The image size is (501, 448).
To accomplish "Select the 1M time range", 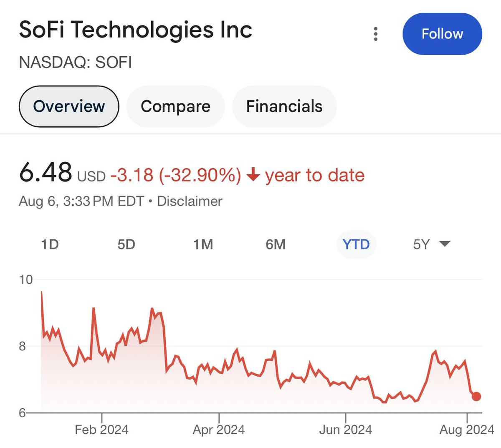I will (203, 244).
